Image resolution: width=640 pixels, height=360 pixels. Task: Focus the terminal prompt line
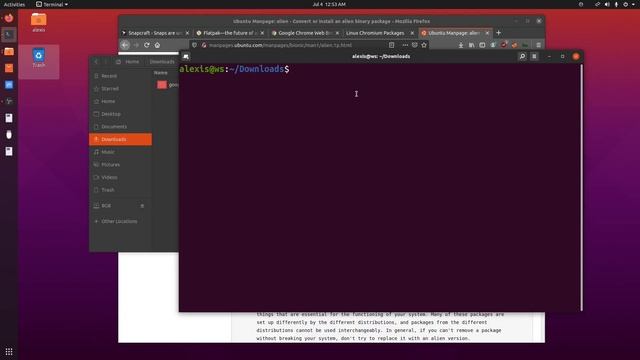tap(234, 69)
